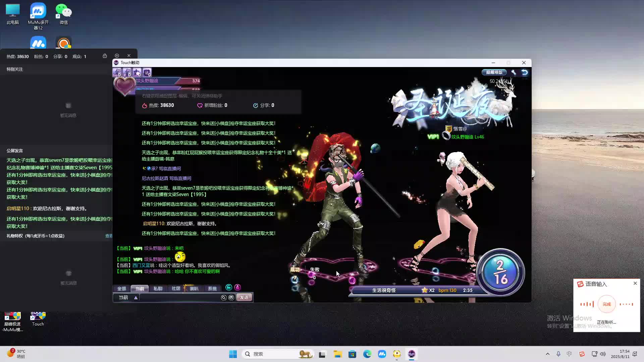This screenshot has height=362, width=644.
Task: Click 查看 link next to 礼物特权
Action: pos(109,236)
